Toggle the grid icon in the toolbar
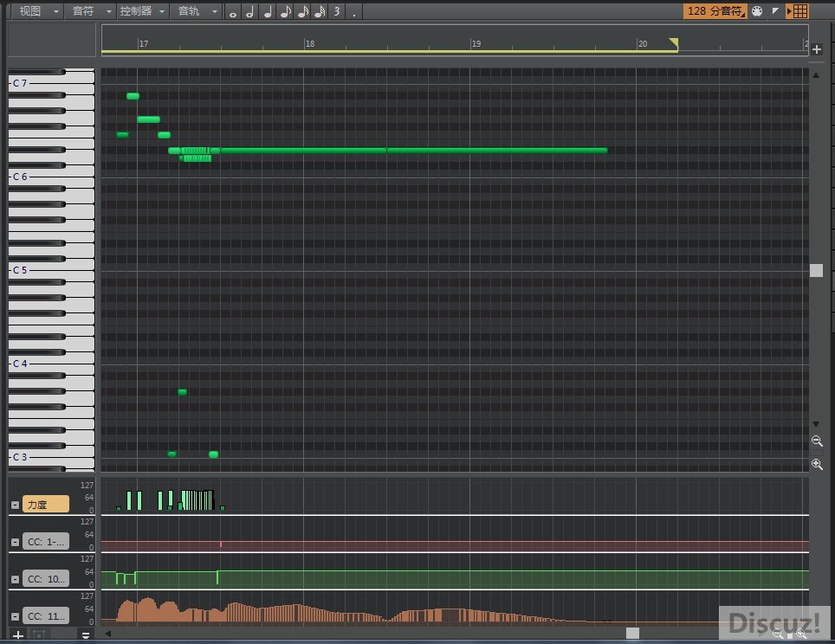The width and height of the screenshot is (835, 644). [x=798, y=11]
